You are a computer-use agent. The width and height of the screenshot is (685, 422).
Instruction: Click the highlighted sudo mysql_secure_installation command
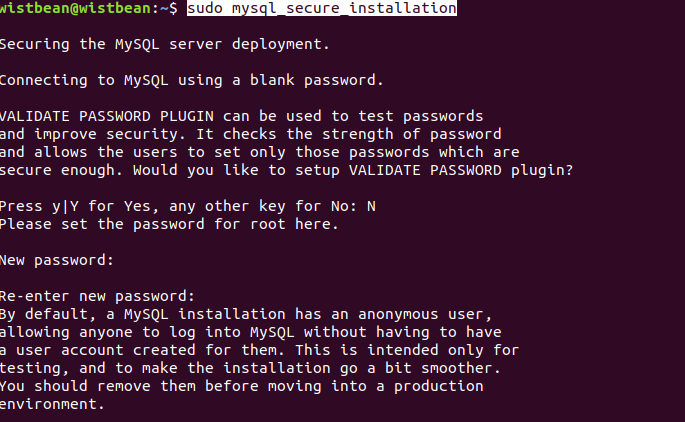pyautogui.click(x=322, y=8)
